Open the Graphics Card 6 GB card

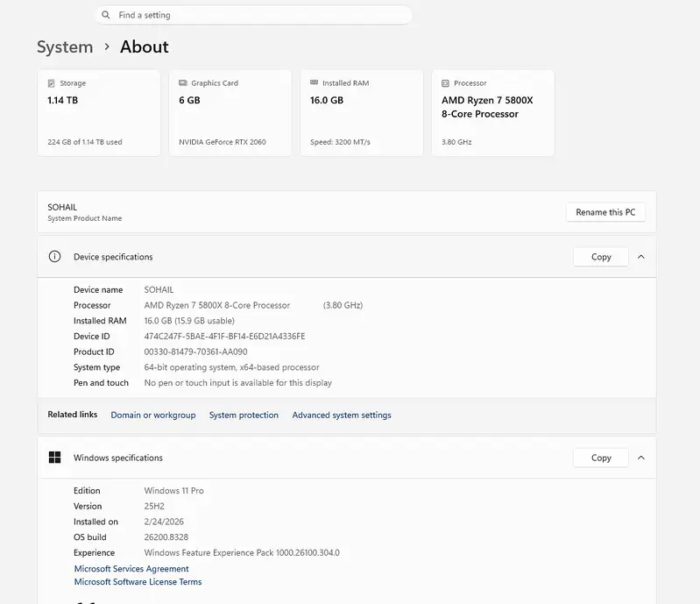point(230,112)
